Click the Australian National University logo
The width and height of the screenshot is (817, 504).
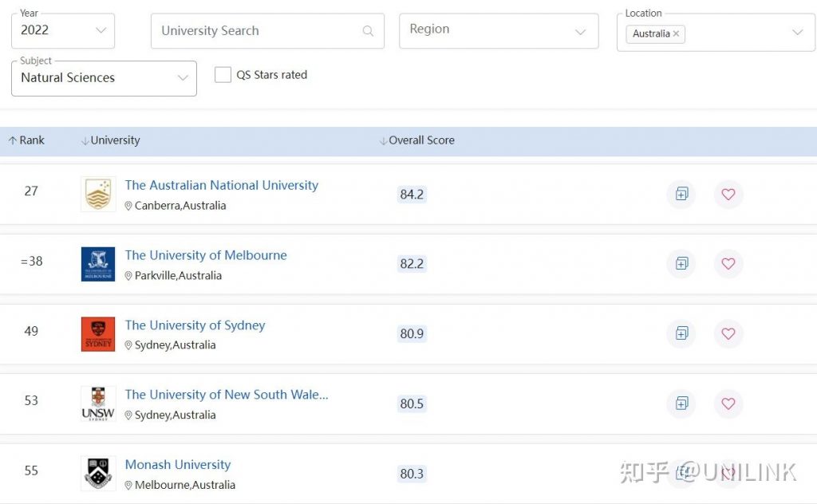pos(98,194)
